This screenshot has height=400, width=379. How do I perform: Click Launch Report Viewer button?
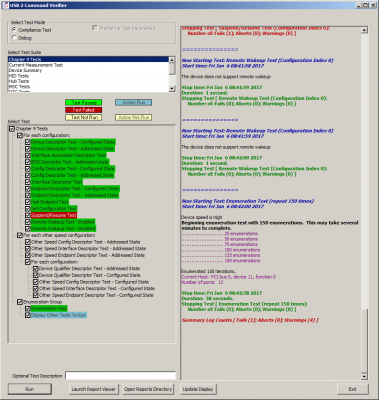pos(93,389)
